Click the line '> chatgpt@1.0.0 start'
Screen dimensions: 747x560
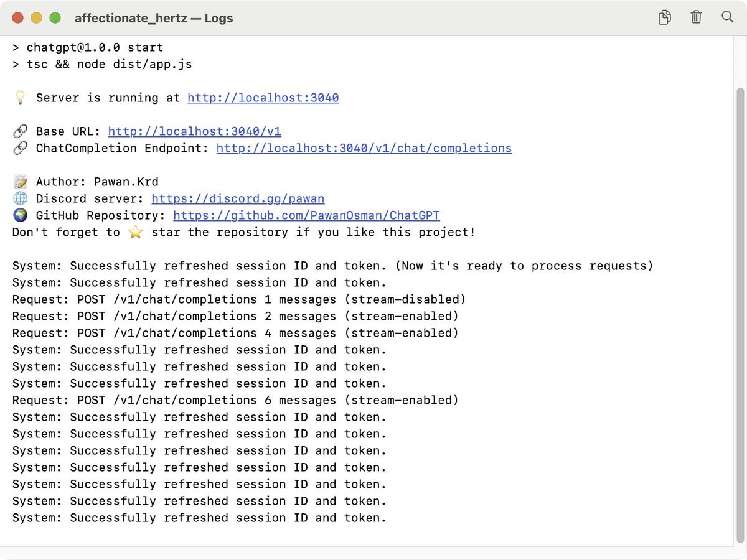tap(88, 47)
